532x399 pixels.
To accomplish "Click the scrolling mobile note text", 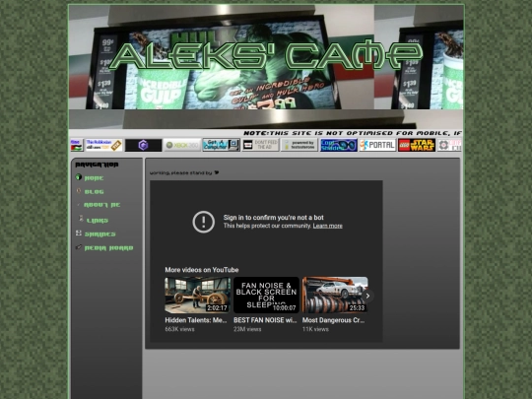I will 353,133.
